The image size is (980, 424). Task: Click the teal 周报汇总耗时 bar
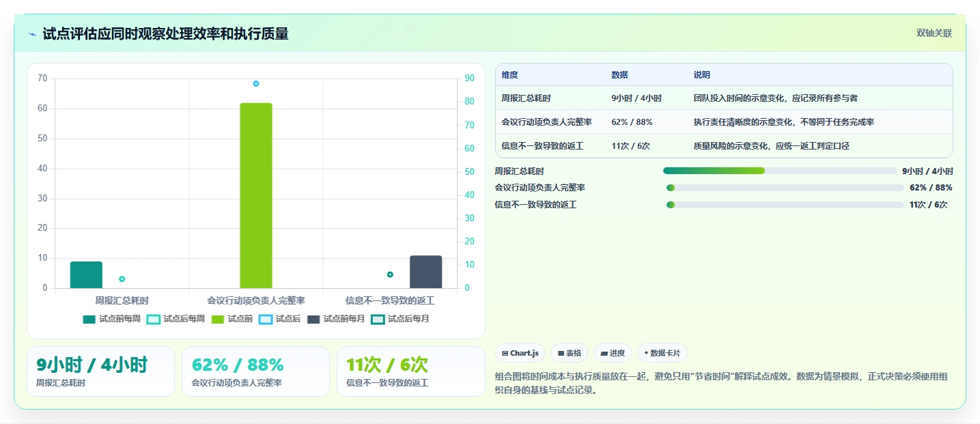[86, 275]
